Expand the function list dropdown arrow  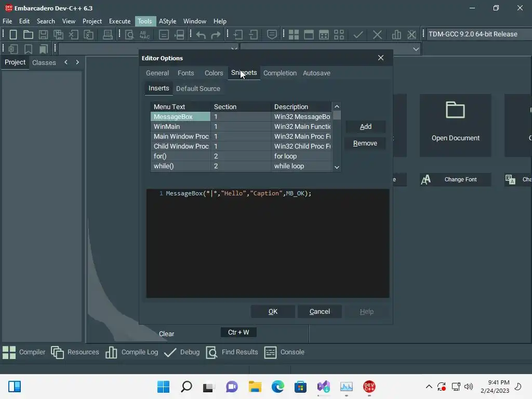(416, 49)
